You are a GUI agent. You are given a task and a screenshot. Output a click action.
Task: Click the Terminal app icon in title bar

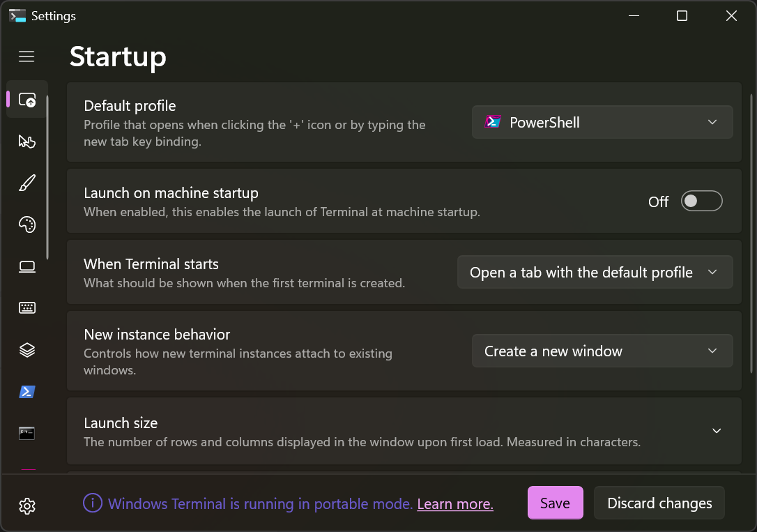coord(17,16)
